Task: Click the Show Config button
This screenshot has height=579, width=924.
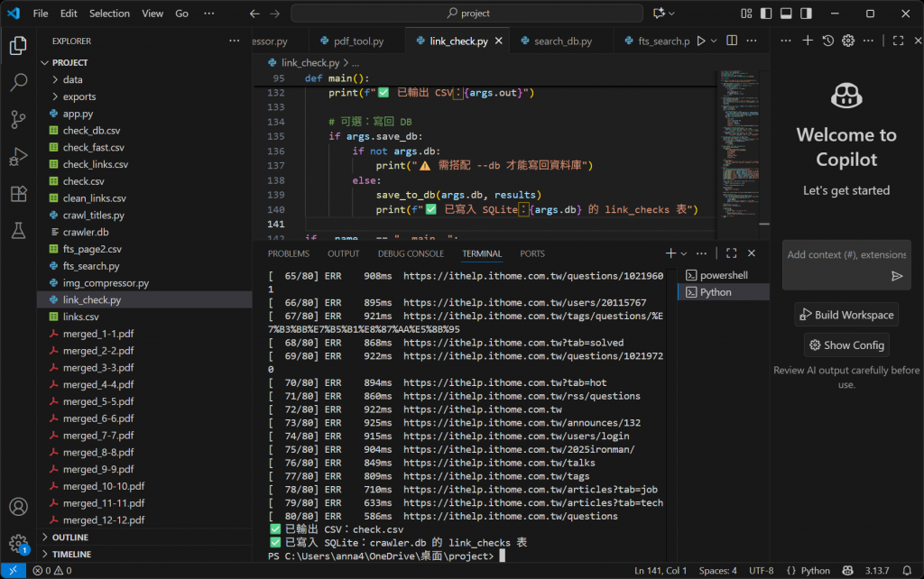Action: pyautogui.click(x=845, y=345)
